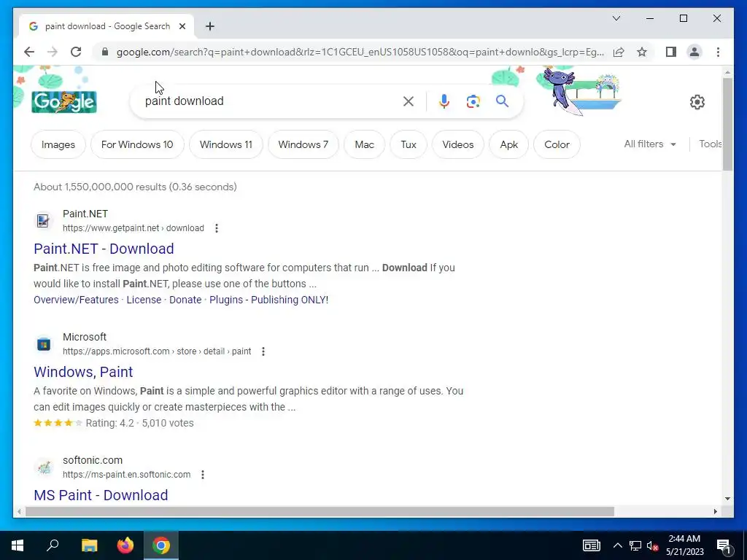
Task: Open getpaint.net download URL
Action: 133,228
